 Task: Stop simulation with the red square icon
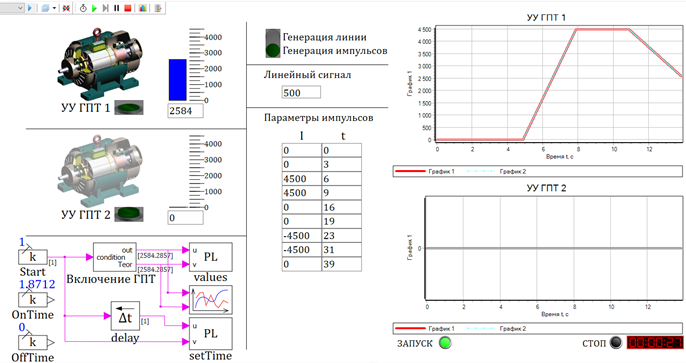(x=128, y=8)
